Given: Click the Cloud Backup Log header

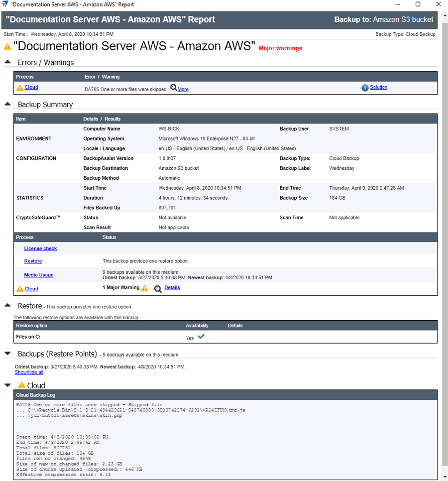Looking at the screenshot, I should [x=225, y=395].
